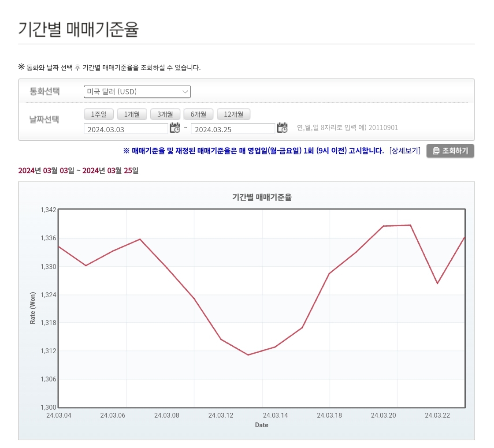Open the [상세보기] details link
The width and height of the screenshot is (494, 448).
tap(405, 151)
